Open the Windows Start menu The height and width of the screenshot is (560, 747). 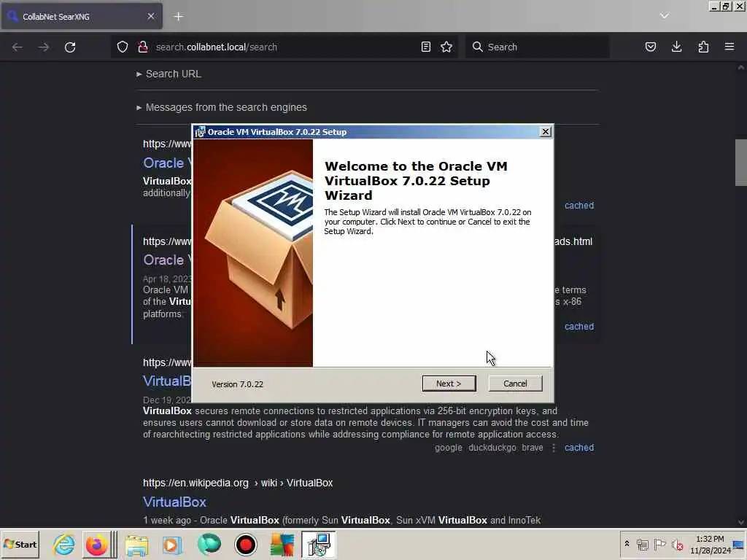(x=20, y=545)
